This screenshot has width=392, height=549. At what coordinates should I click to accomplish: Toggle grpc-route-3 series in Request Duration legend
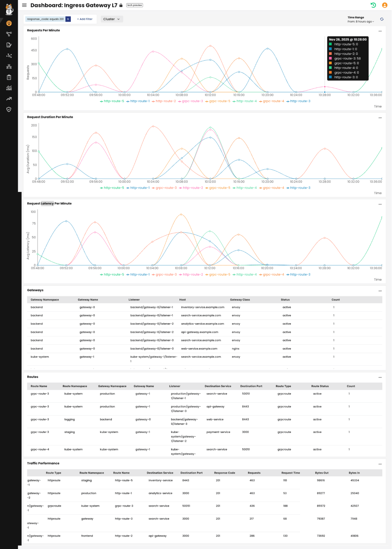coord(164,188)
